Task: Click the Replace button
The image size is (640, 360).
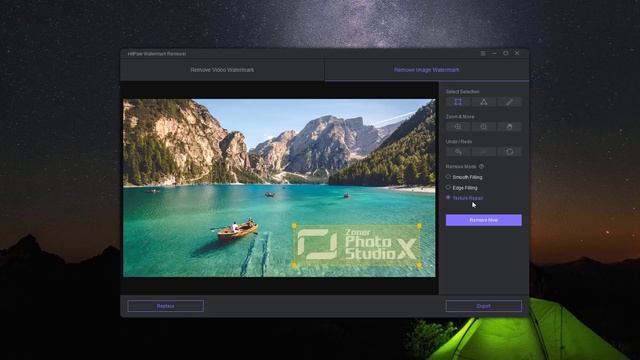Action: coord(165,306)
